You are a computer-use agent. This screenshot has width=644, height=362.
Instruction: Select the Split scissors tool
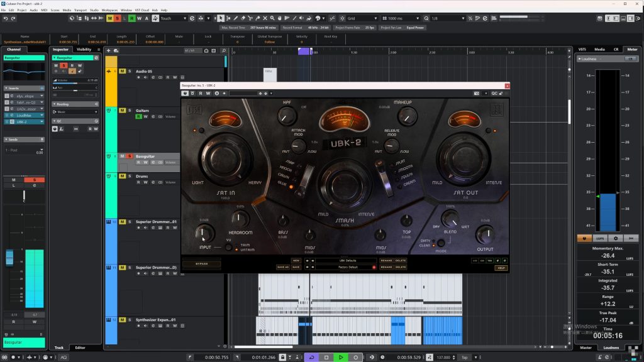pos(250,18)
